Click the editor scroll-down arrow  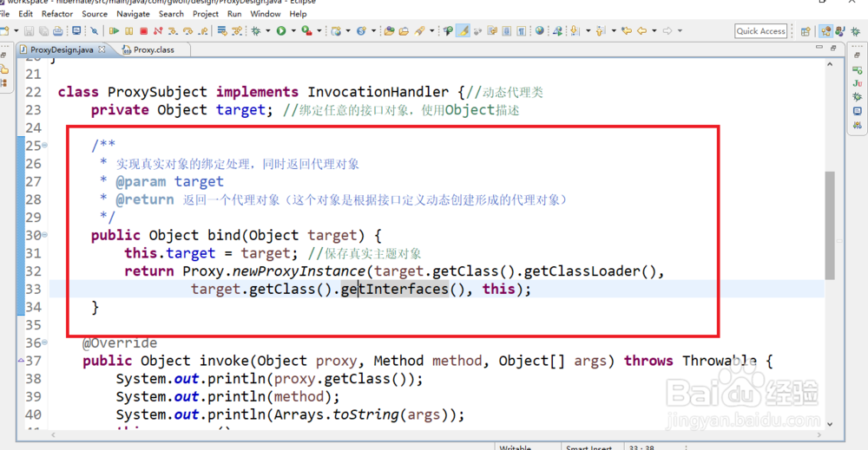coord(830,424)
